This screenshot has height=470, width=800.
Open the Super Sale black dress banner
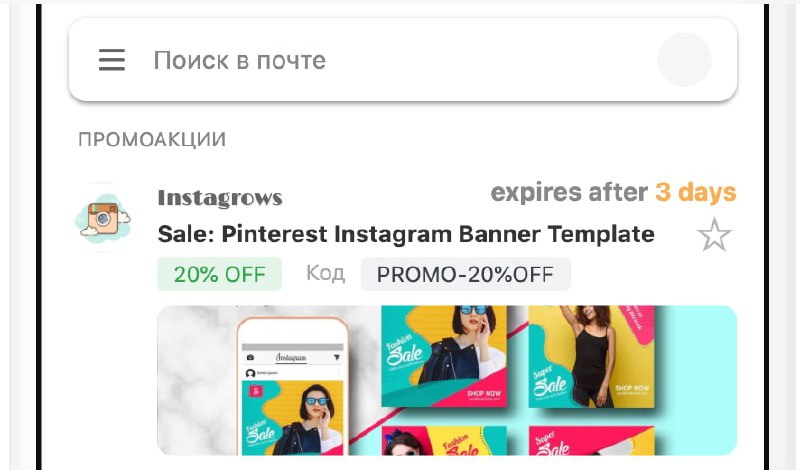pos(591,356)
